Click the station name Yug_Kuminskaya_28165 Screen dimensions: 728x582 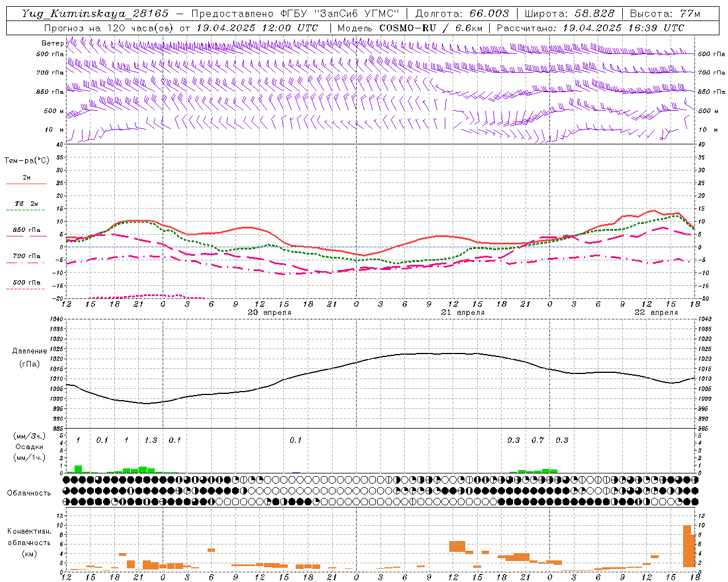coord(96,14)
